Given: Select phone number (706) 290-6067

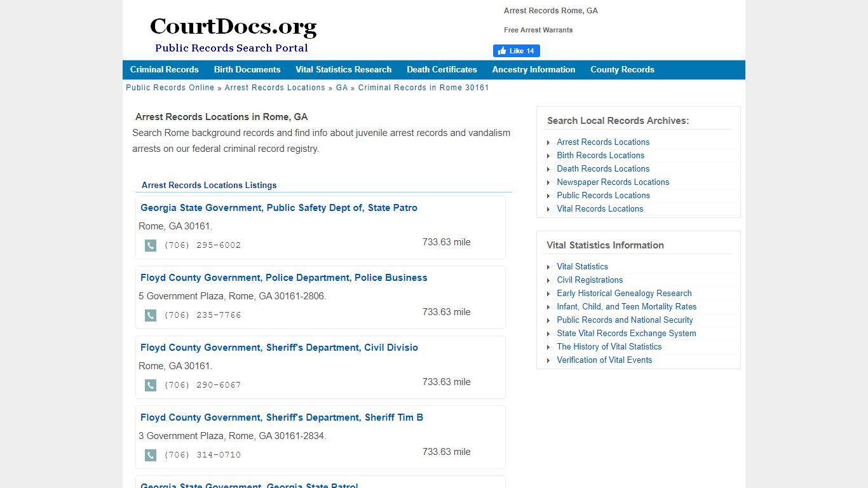Looking at the screenshot, I should (x=203, y=385).
